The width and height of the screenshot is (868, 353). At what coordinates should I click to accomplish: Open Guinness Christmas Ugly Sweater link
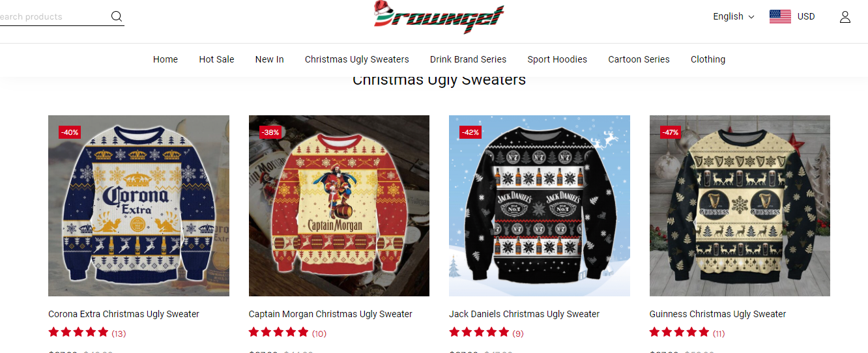(x=717, y=314)
